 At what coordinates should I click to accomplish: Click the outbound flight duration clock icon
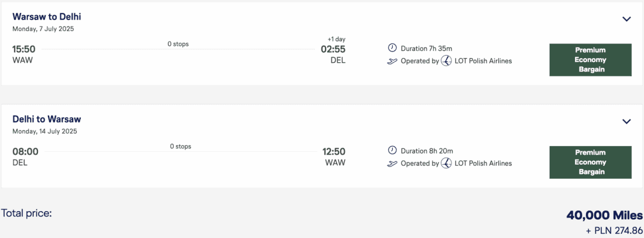392,47
